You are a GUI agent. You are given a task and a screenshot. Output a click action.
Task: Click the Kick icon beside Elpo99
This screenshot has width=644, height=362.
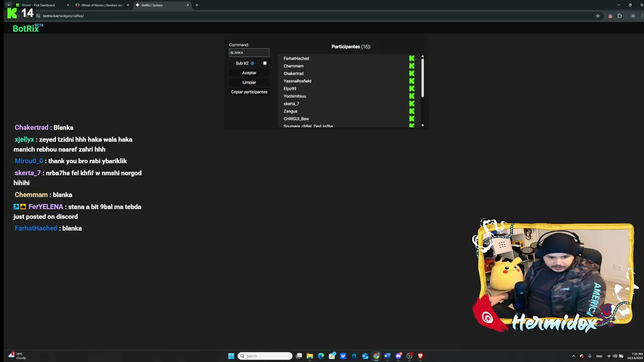[x=412, y=88]
